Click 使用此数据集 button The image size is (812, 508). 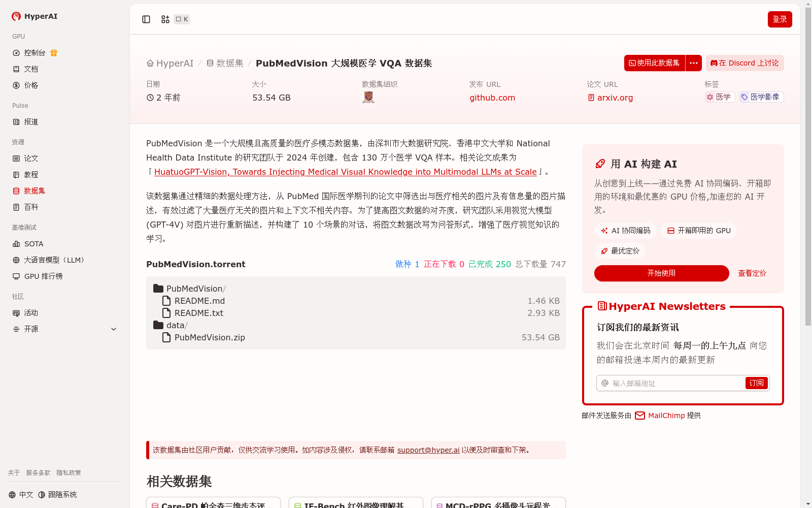[655, 63]
